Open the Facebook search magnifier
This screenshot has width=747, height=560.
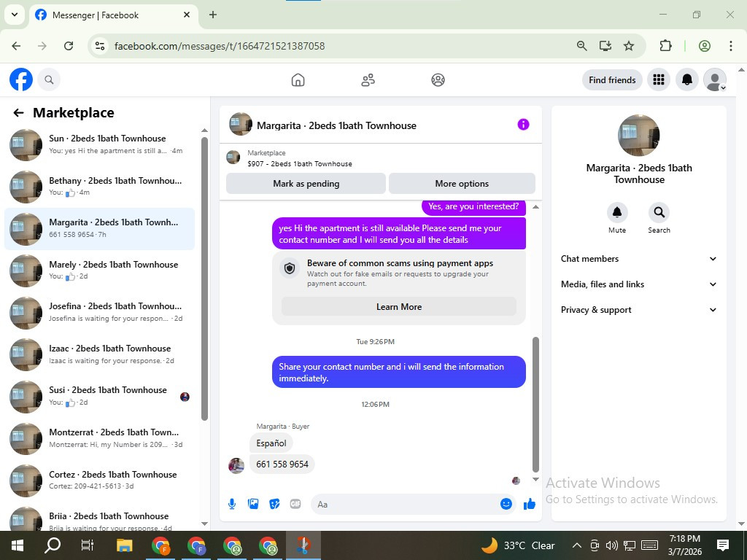49,79
